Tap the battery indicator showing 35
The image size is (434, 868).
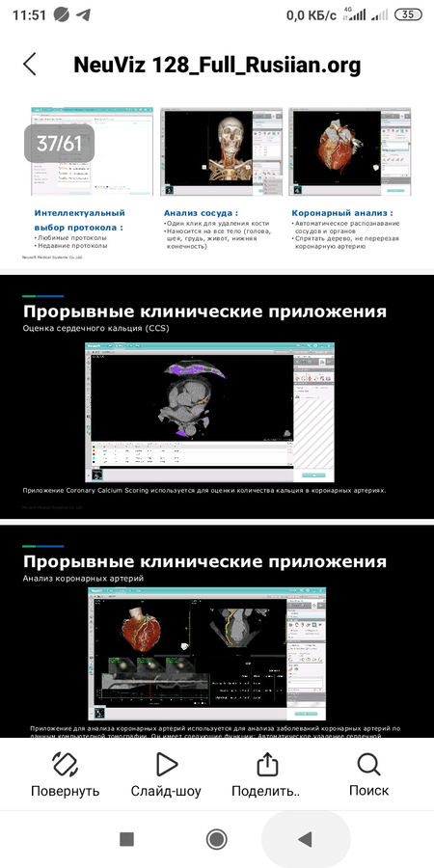coord(409,14)
